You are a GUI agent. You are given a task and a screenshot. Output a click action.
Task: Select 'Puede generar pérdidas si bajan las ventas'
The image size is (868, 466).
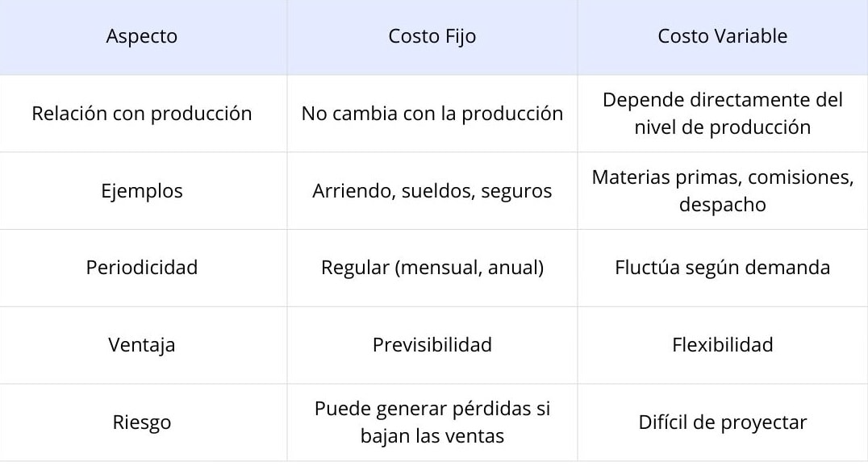tap(432, 422)
